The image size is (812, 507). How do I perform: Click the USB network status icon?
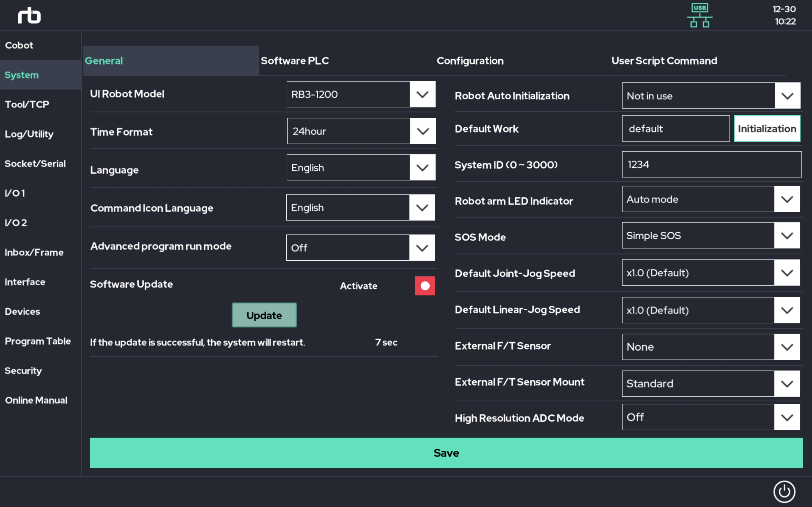(x=699, y=16)
